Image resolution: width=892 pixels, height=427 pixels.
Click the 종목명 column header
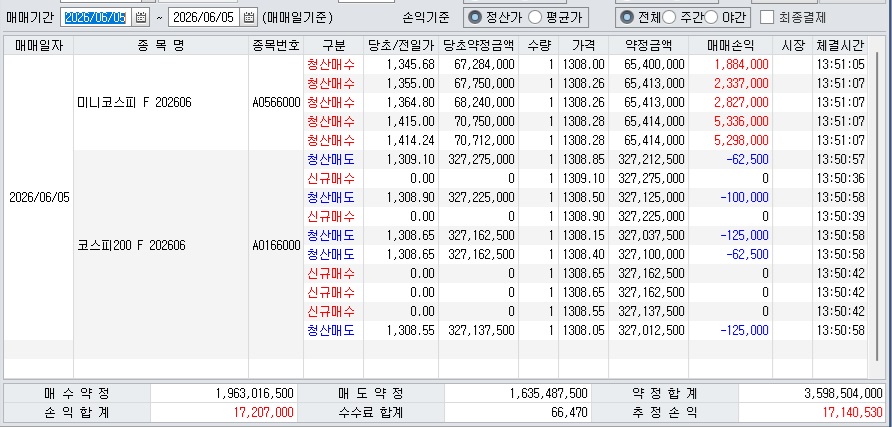(161, 45)
